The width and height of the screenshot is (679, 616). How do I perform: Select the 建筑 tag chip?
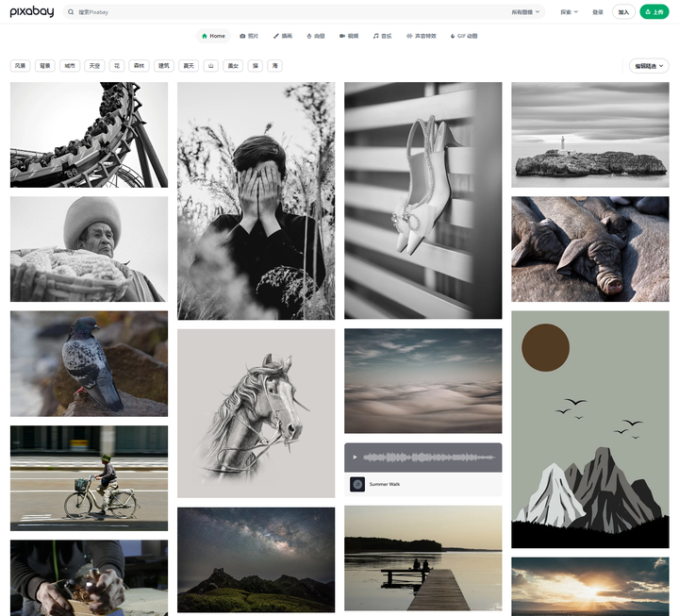pos(164,66)
